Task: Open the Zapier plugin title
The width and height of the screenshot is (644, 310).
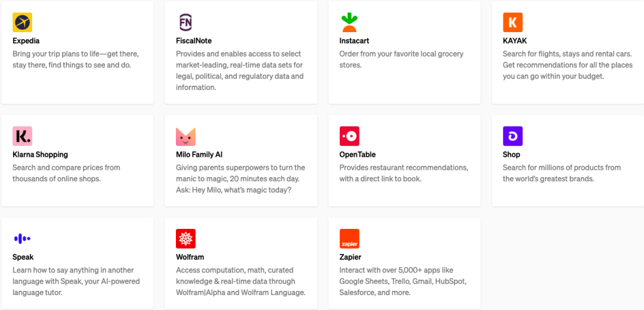Action: [350, 257]
